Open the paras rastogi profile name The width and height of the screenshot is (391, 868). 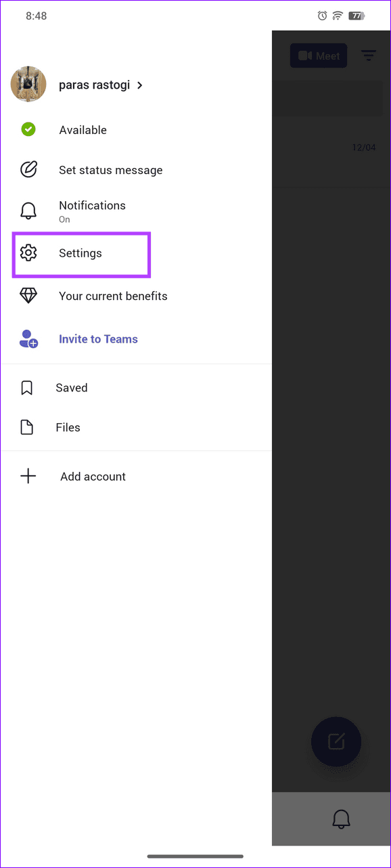(94, 85)
